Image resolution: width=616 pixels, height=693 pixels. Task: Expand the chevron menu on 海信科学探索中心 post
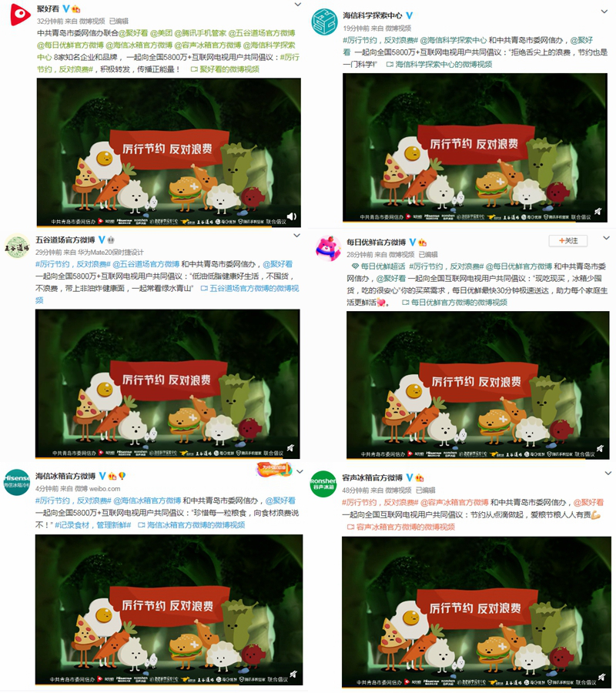[x=604, y=12]
